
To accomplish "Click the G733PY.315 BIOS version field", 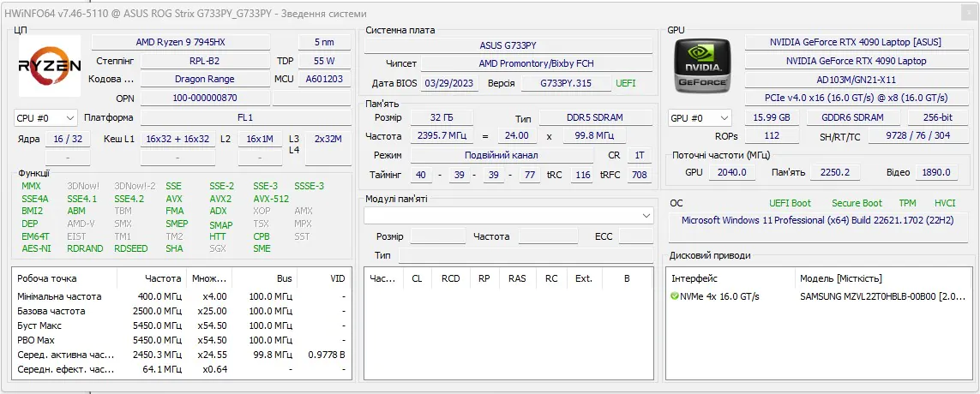I will pos(566,83).
